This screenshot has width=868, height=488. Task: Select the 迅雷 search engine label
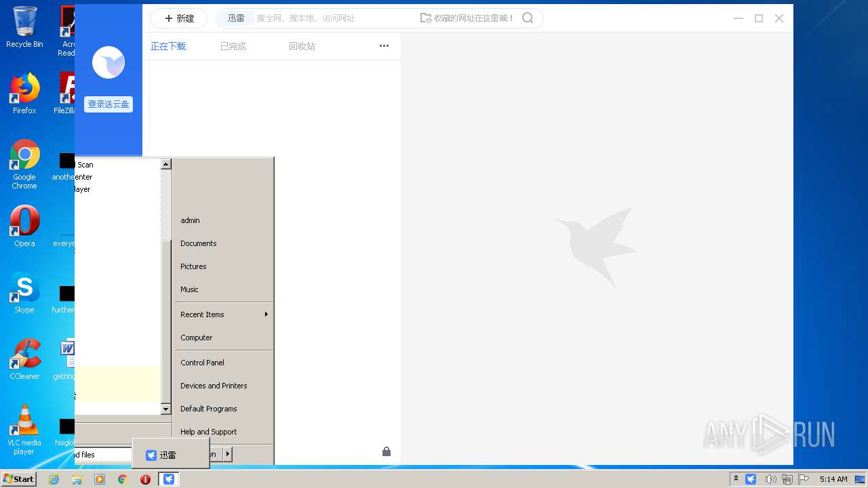(x=236, y=18)
